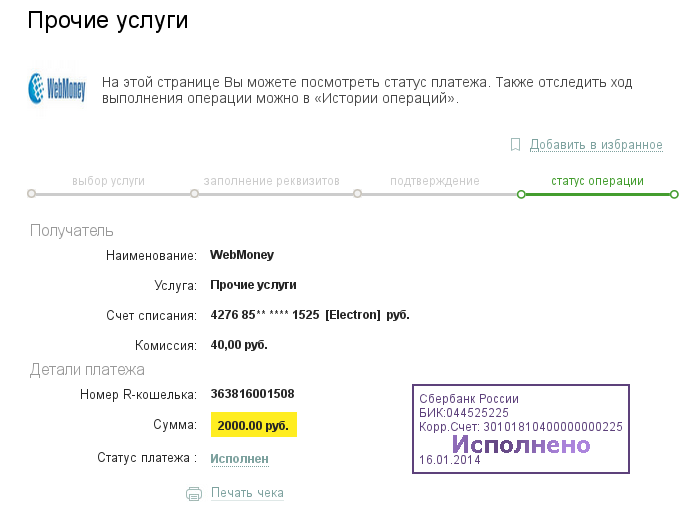The image size is (688, 513).
Task: Click the 40,00 руб. commission value
Action: 239,345
